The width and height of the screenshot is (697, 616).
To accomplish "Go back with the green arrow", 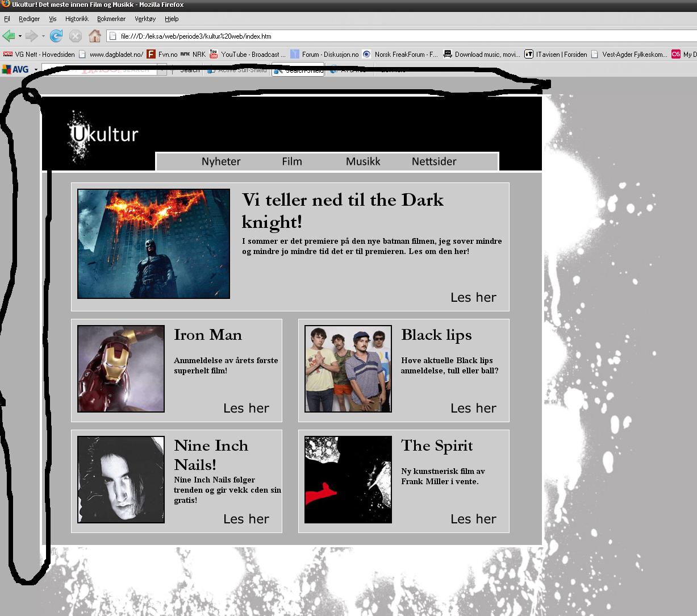I will [9, 36].
